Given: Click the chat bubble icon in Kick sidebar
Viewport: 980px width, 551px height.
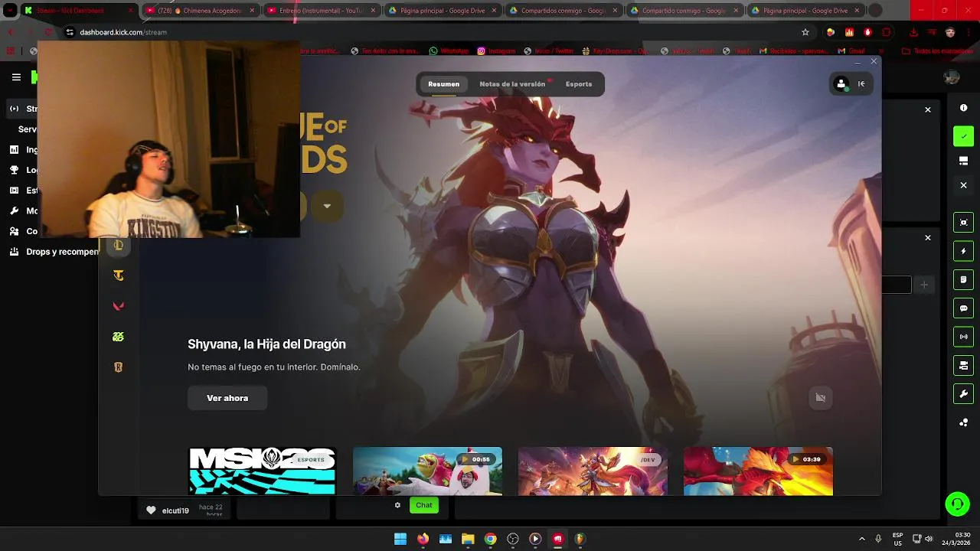Looking at the screenshot, I should coord(963,308).
